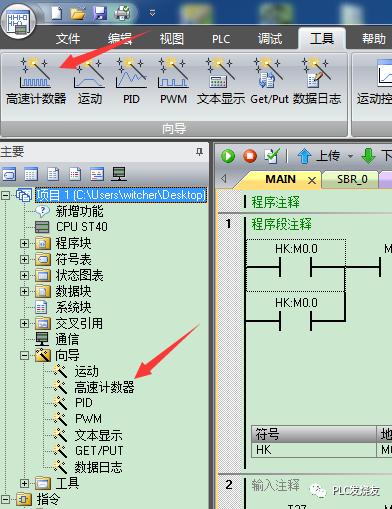Expand the 工具 node in project tree

[24, 483]
